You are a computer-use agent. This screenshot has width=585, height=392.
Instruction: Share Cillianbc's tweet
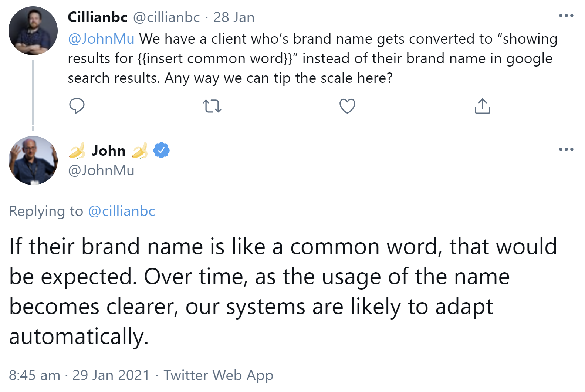[x=482, y=106]
